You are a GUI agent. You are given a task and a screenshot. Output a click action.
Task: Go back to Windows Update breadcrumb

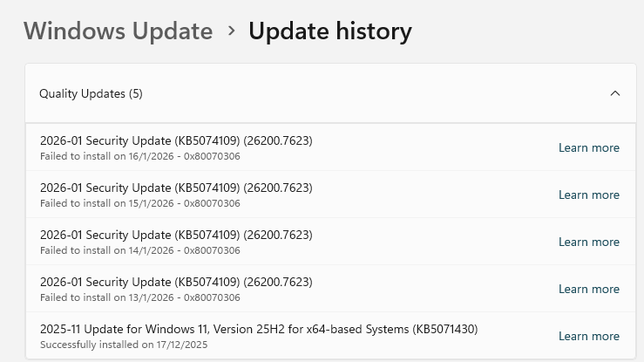coord(118,31)
